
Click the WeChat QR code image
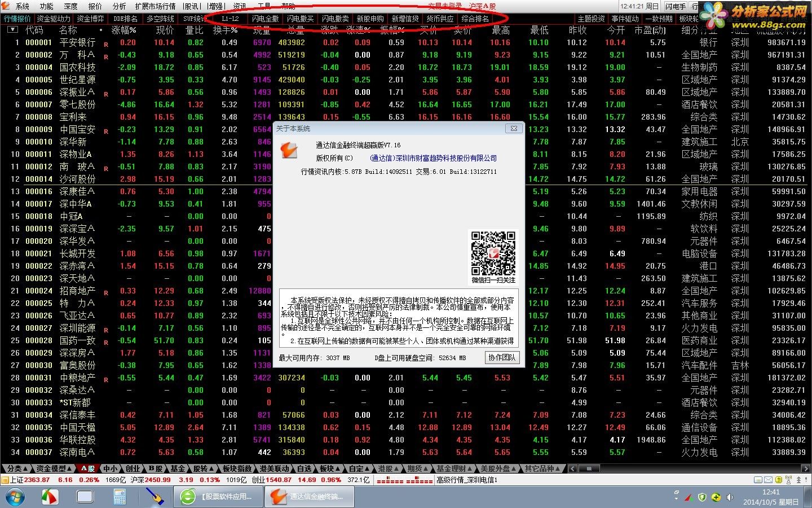coord(493,253)
